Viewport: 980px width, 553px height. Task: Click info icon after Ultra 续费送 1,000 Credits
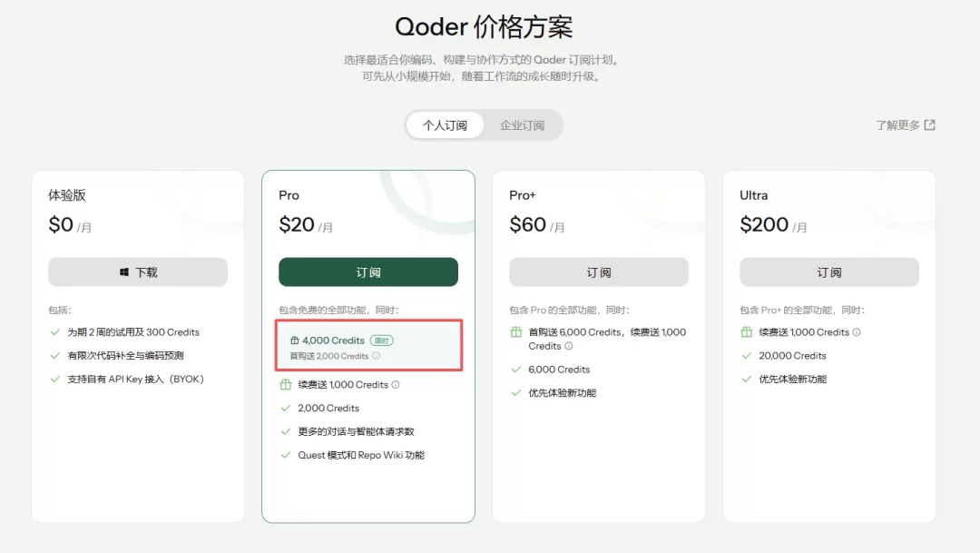(857, 332)
